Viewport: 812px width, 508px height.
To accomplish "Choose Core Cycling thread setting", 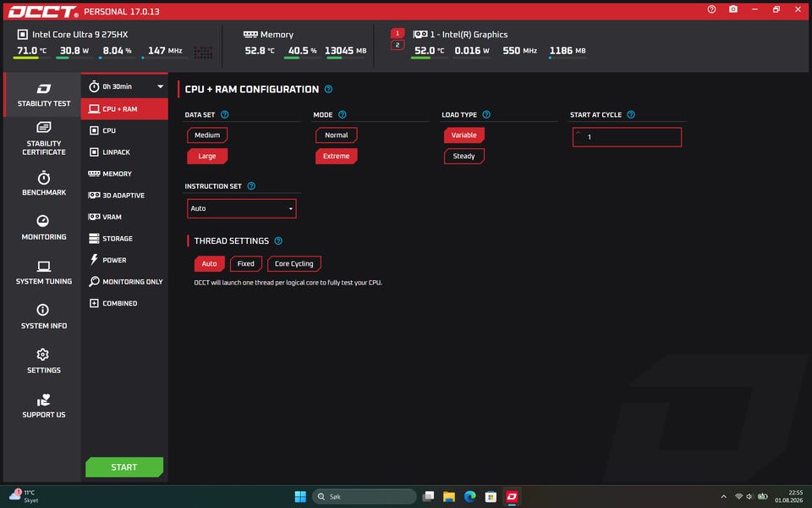I will coord(294,264).
